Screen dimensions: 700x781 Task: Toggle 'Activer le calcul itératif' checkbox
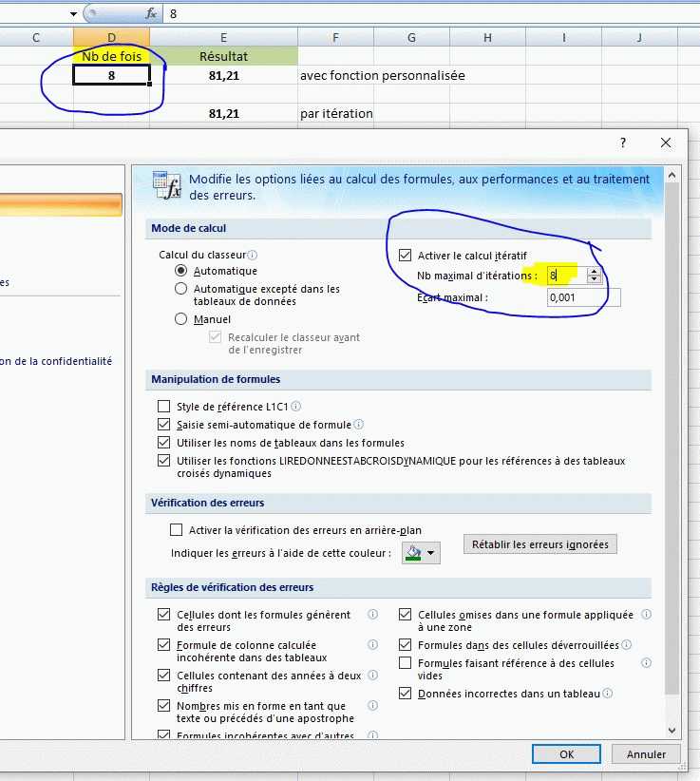point(405,256)
